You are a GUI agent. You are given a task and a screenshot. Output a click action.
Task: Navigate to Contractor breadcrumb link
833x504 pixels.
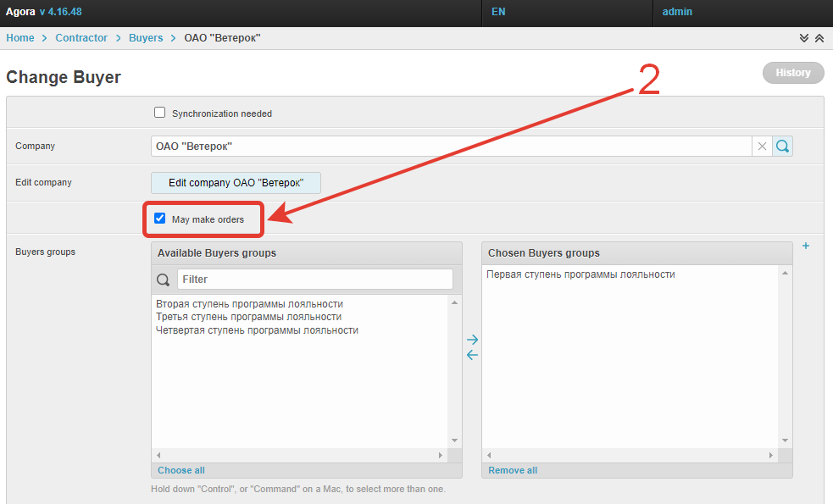tap(81, 38)
